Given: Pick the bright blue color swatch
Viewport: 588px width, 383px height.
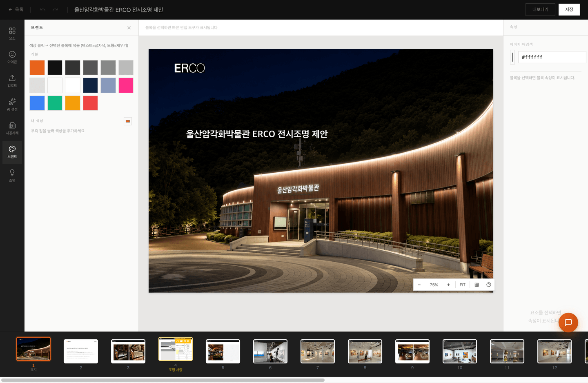Looking at the screenshot, I should tap(37, 103).
